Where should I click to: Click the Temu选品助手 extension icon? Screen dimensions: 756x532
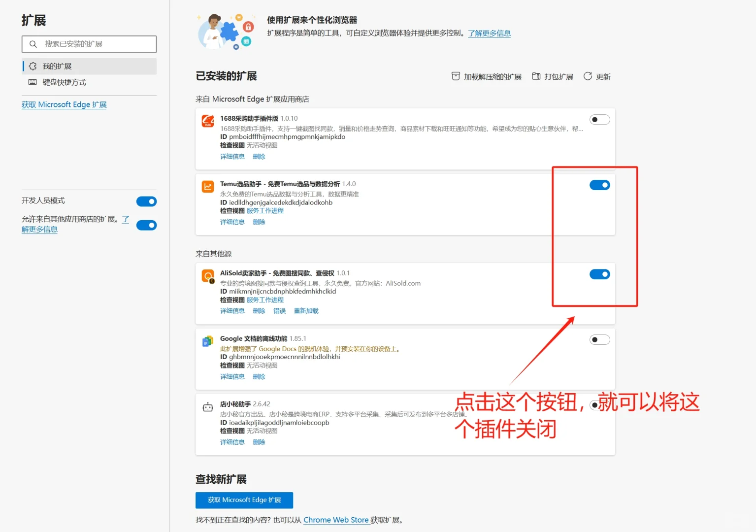point(207,186)
